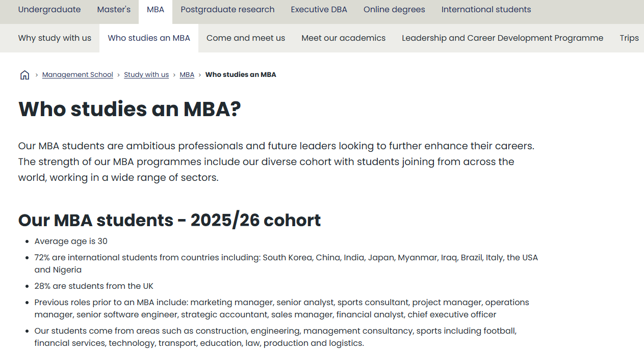The width and height of the screenshot is (644, 353).
Task: Open Leadership and Career Development Programme
Action: click(502, 38)
